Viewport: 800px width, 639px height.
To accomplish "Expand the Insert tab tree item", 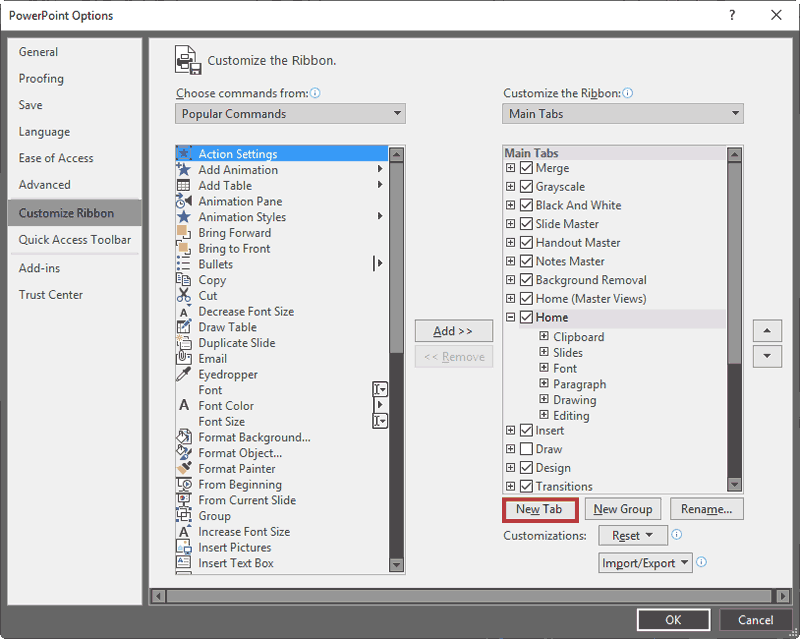I will coord(510,430).
